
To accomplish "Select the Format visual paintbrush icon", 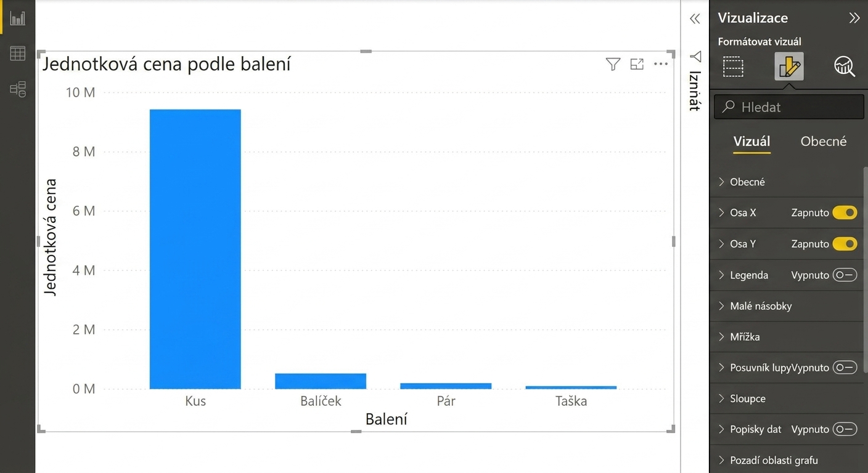I will [x=789, y=67].
